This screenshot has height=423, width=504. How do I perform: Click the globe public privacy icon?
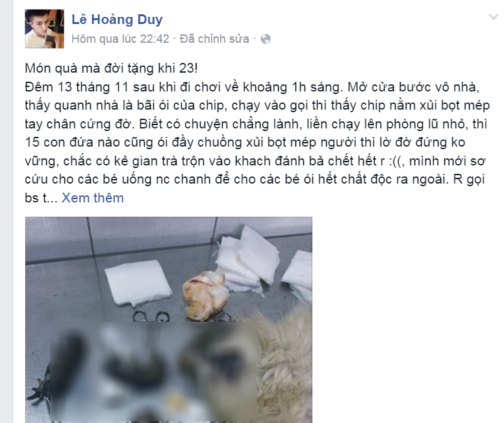coord(266,39)
